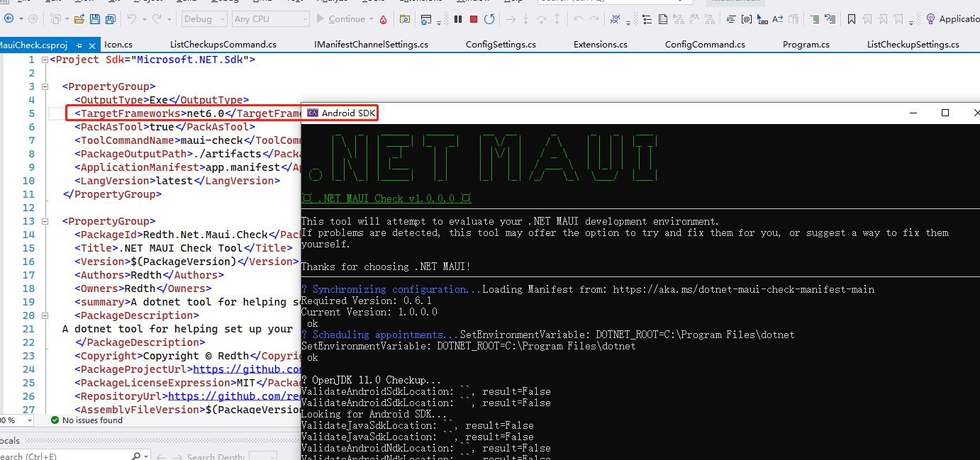Click the Toggle Bookmark icon
Image resolution: width=980 pixels, height=460 pixels.
851,19
